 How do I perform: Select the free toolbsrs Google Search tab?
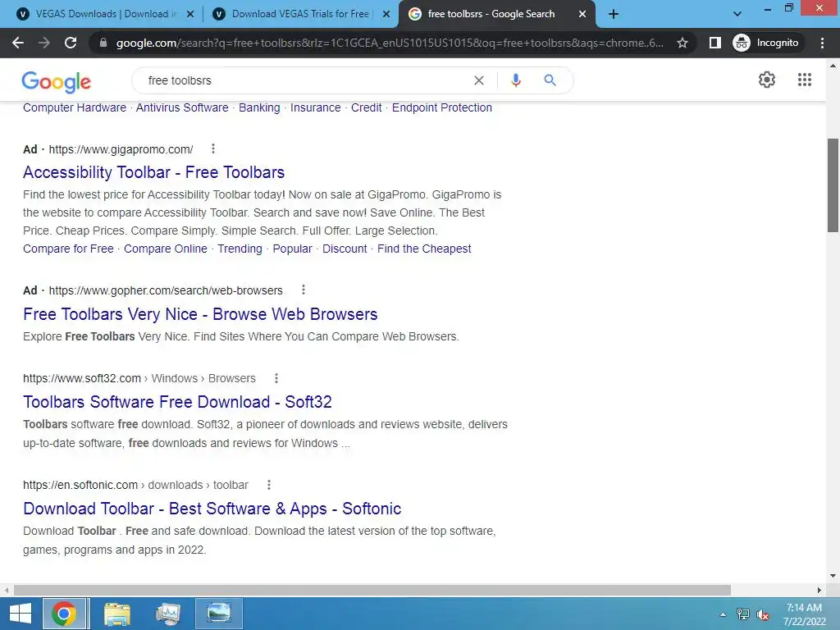(491, 14)
